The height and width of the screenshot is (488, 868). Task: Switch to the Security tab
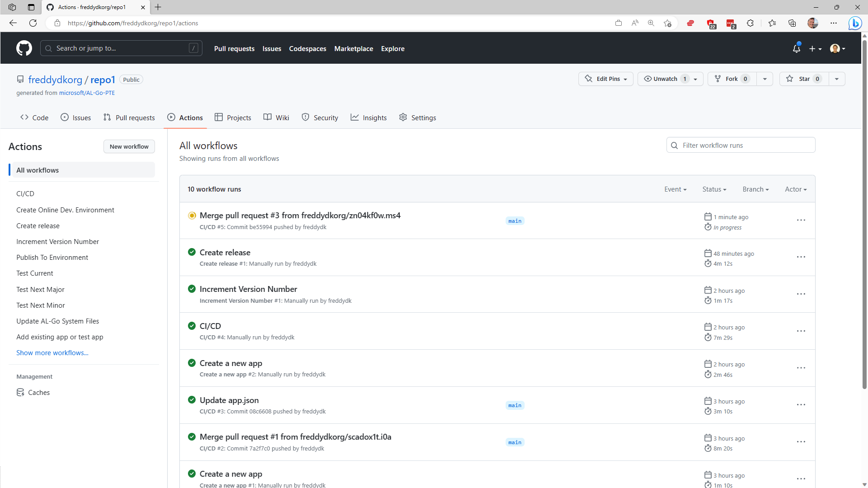[x=325, y=117]
